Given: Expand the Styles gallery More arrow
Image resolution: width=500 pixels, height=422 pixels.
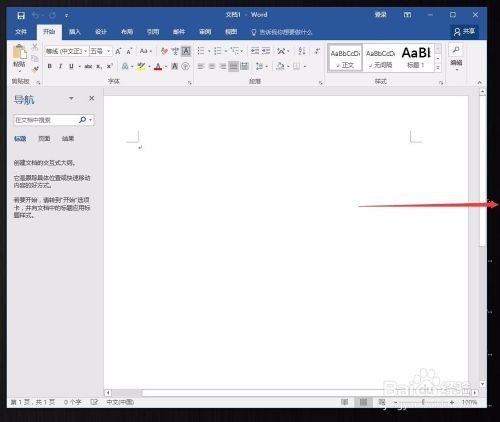Looking at the screenshot, I should tap(438, 68).
